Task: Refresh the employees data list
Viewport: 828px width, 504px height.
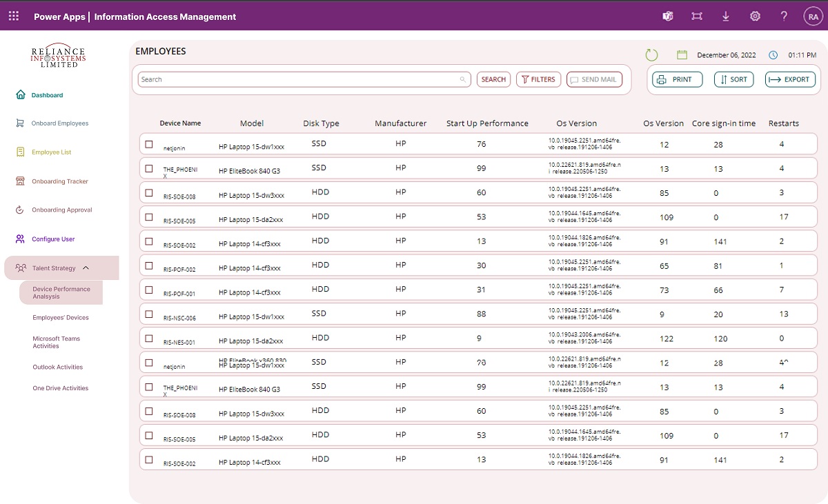Action: point(651,54)
